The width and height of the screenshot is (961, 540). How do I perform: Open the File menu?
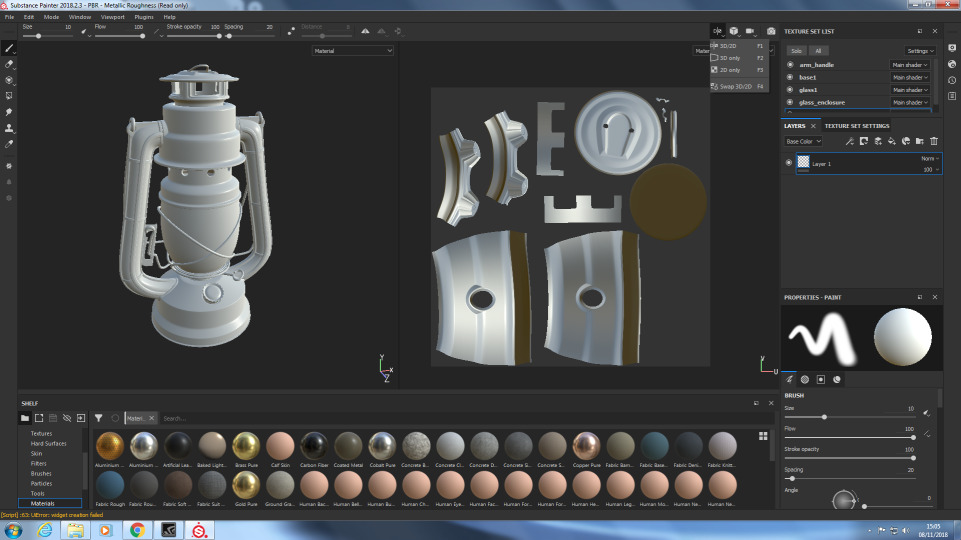[9, 17]
